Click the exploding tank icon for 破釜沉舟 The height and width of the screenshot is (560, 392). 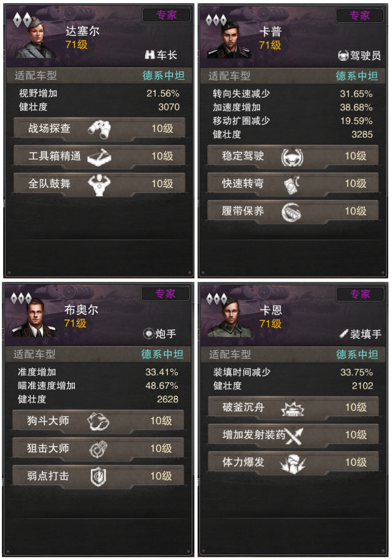tap(293, 409)
